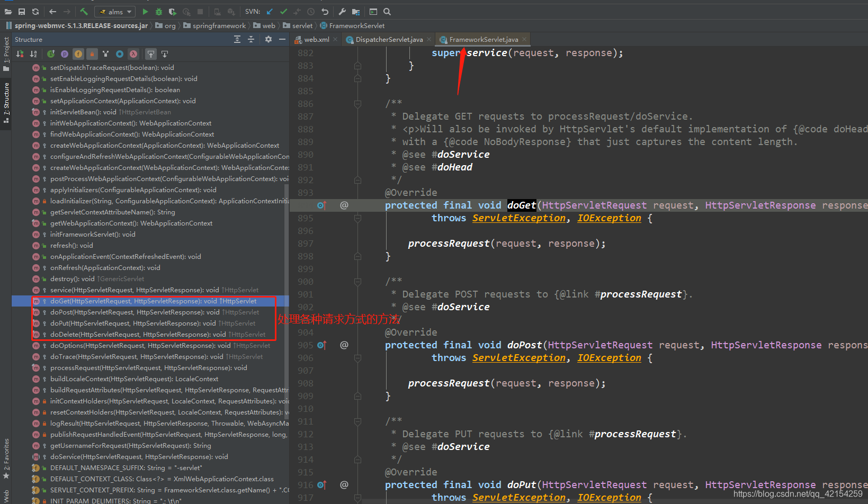Click the servlet breadcrumb folder
This screenshot has width=868, height=504.
298,25
